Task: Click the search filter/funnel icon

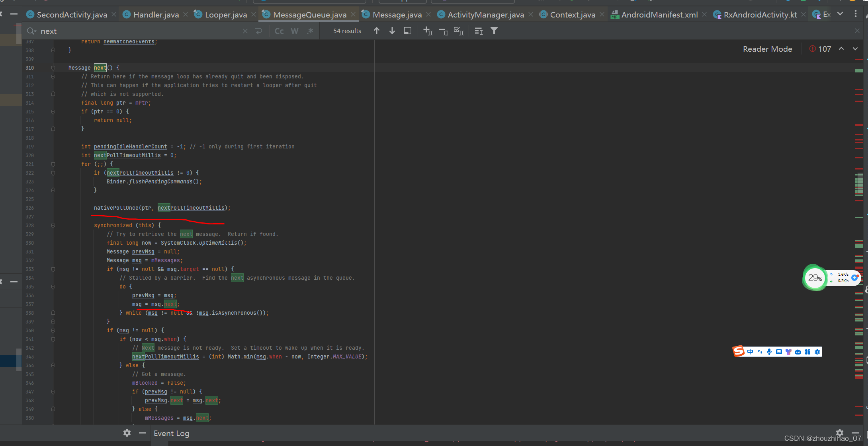Action: (x=493, y=31)
